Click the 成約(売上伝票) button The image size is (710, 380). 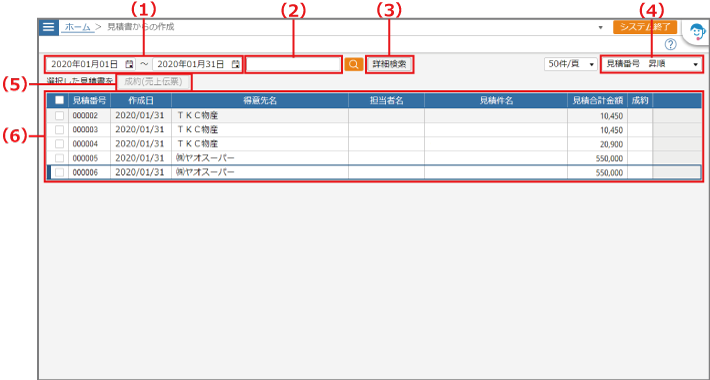(x=153, y=82)
